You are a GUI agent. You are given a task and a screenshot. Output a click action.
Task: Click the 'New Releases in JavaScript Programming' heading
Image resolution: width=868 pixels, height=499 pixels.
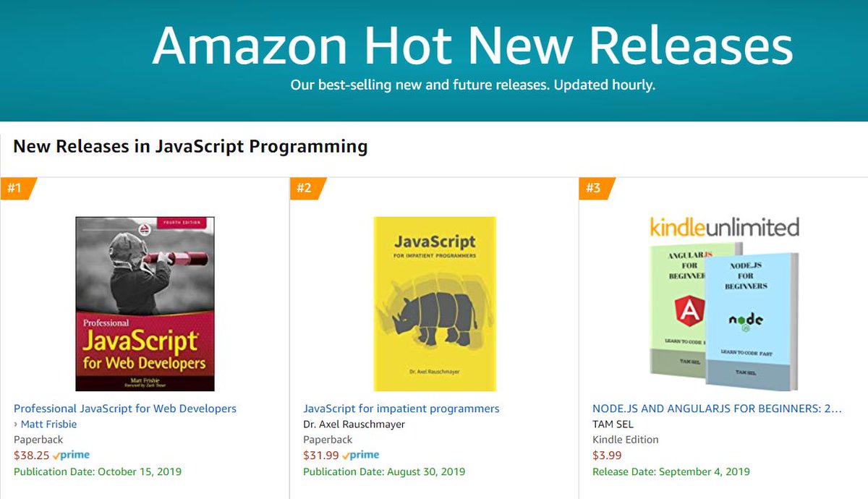[x=190, y=147]
